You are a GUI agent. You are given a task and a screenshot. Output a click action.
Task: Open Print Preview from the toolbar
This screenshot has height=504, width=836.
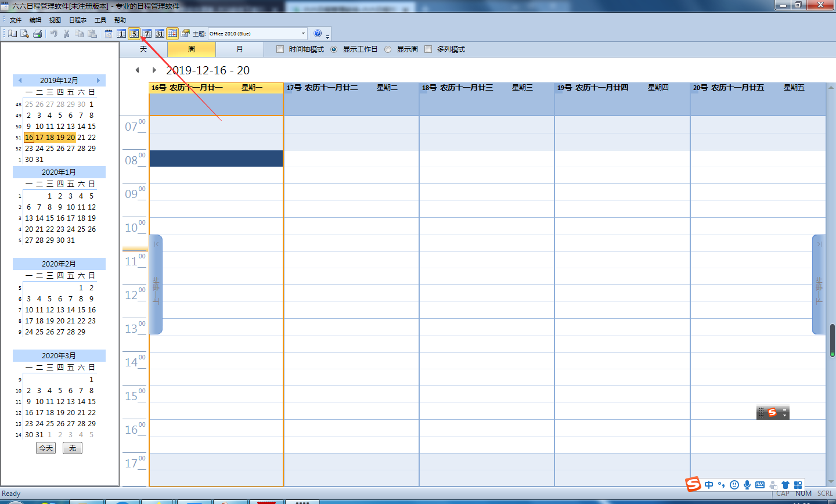(x=24, y=34)
